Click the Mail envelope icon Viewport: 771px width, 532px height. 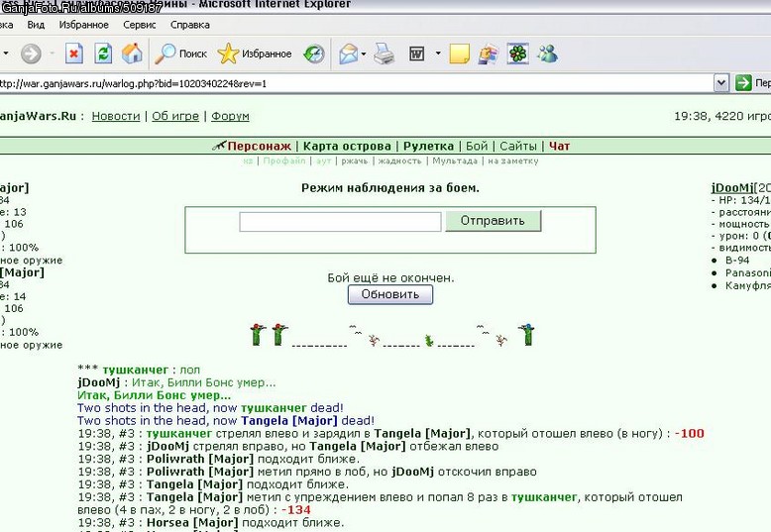click(348, 53)
